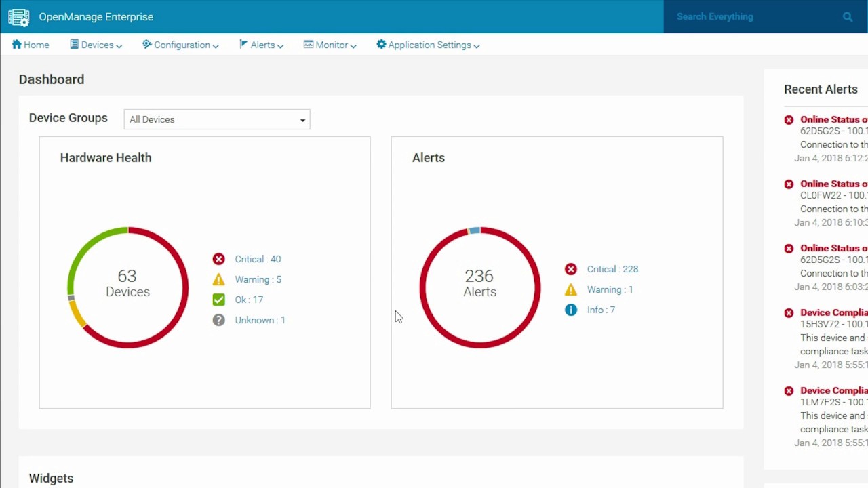Click the Warning : 1 alerts link
868x488 pixels.
click(x=610, y=289)
